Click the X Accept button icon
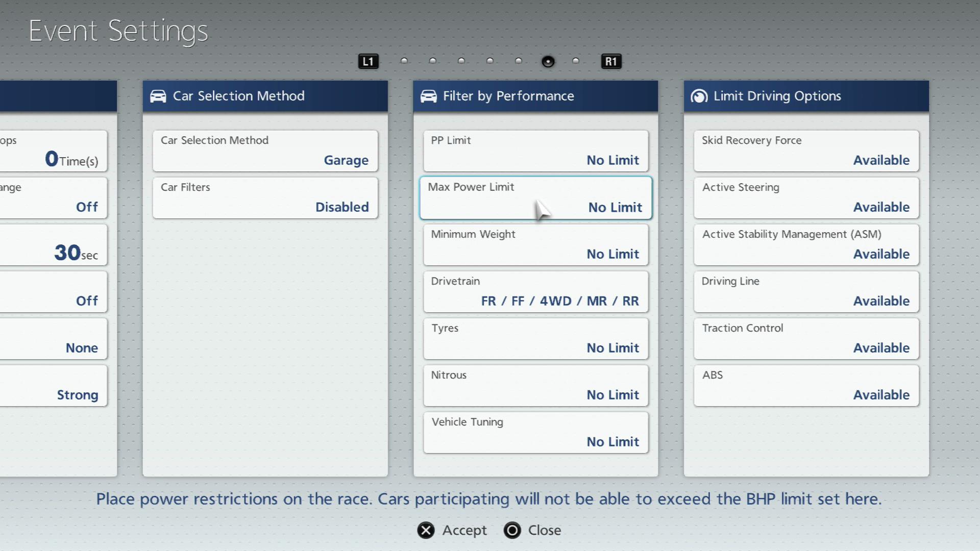 click(426, 531)
